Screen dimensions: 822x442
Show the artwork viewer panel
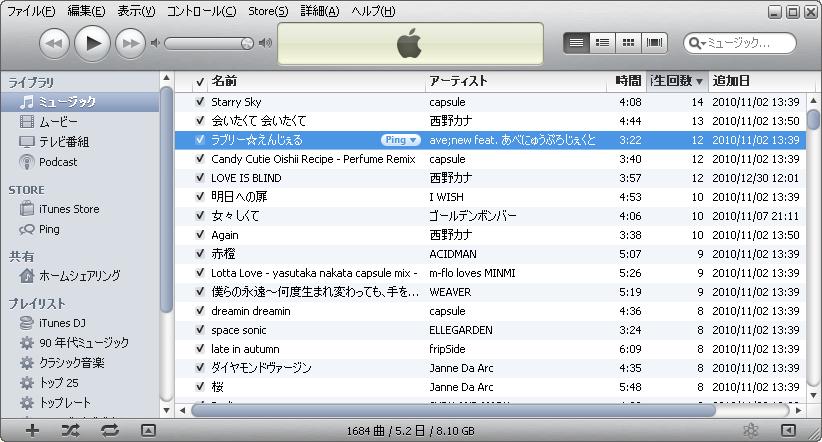pyautogui.click(x=148, y=430)
